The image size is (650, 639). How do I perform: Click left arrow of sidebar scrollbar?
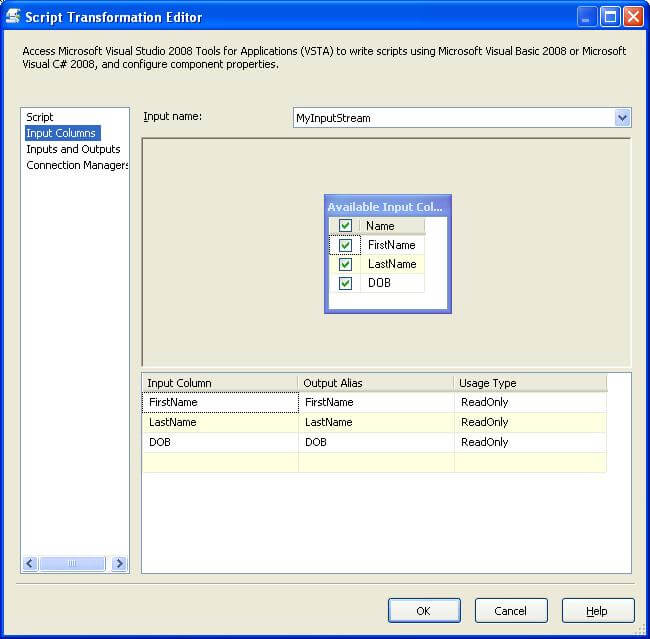tap(30, 563)
